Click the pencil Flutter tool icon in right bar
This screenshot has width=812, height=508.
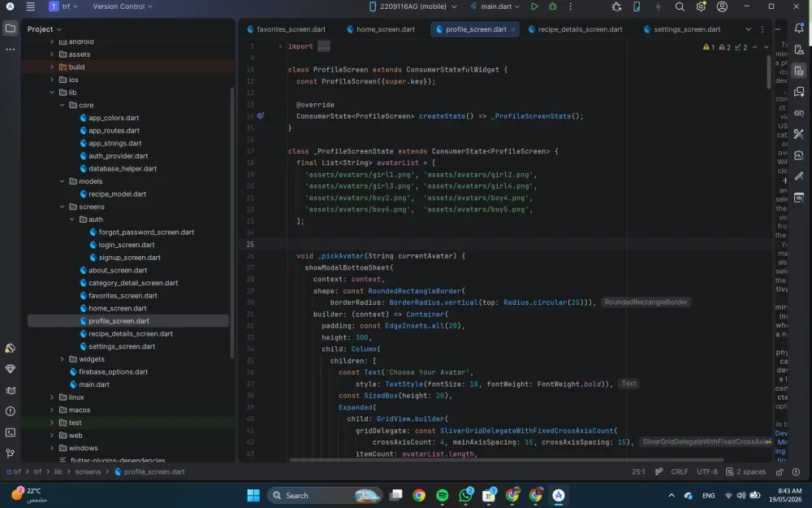799,176
